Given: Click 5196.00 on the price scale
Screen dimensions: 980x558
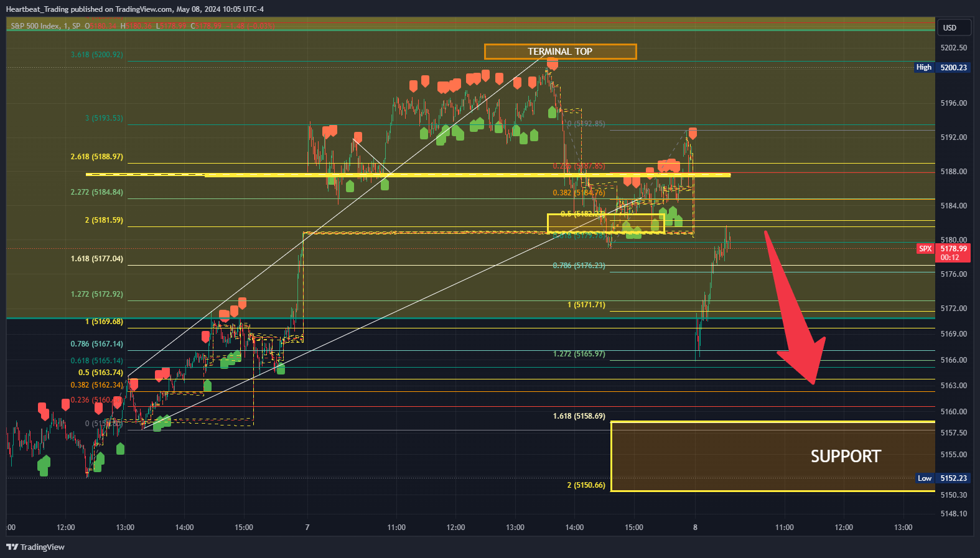Looking at the screenshot, I should [954, 103].
